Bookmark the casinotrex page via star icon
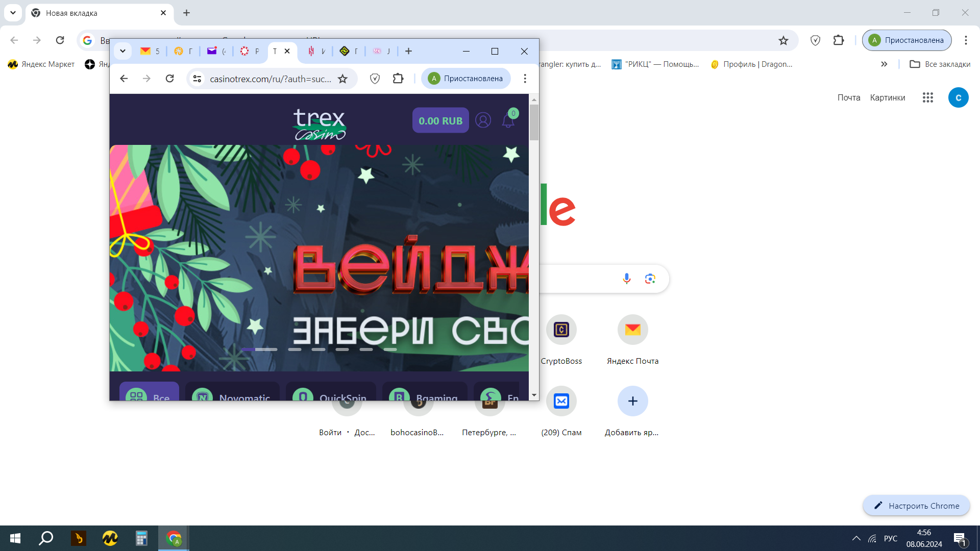This screenshot has width=980, height=551. (x=342, y=79)
